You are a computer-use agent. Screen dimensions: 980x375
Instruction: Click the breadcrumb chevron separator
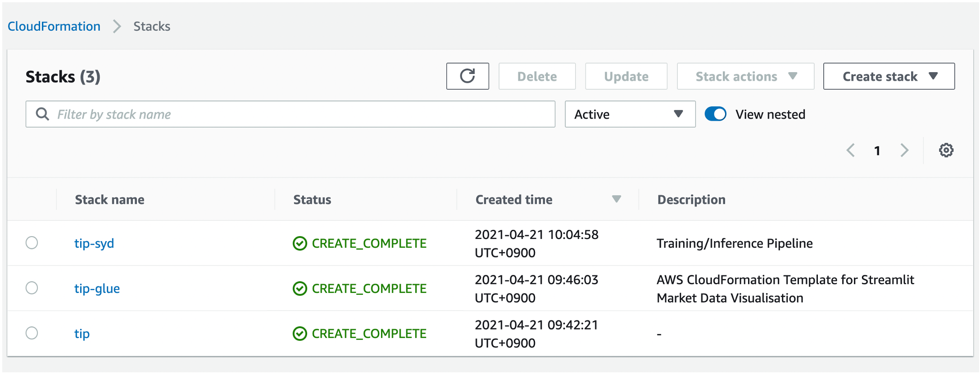point(117,26)
